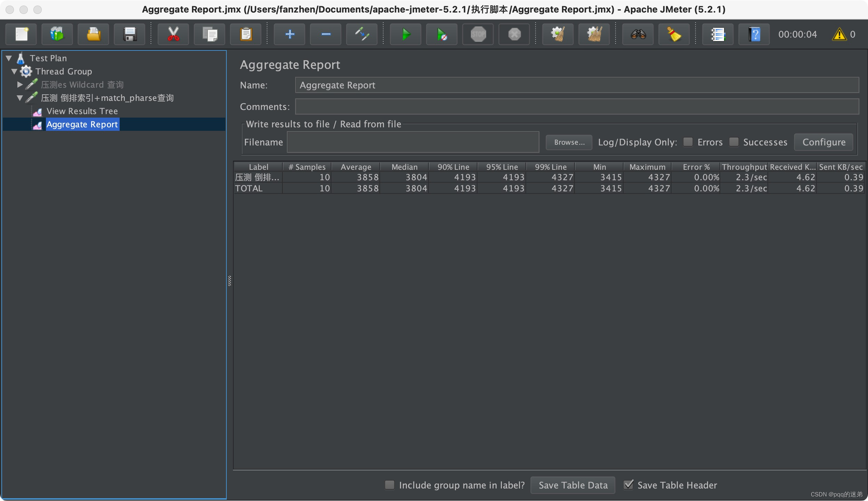Screen dimensions: 868x501
Task: Click into the Name field
Action: pos(577,85)
